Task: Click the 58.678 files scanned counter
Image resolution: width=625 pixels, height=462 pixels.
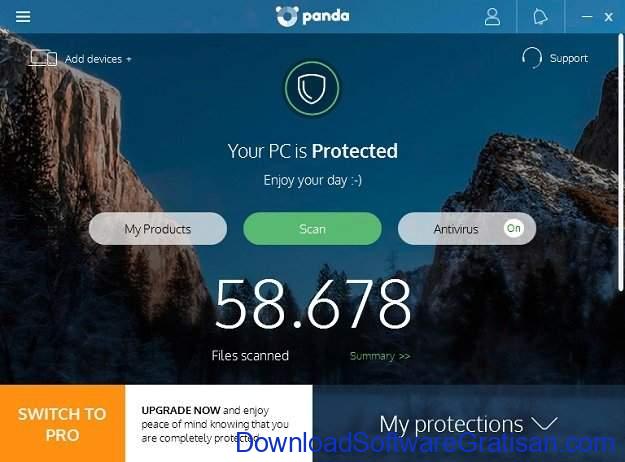Action: [313, 305]
